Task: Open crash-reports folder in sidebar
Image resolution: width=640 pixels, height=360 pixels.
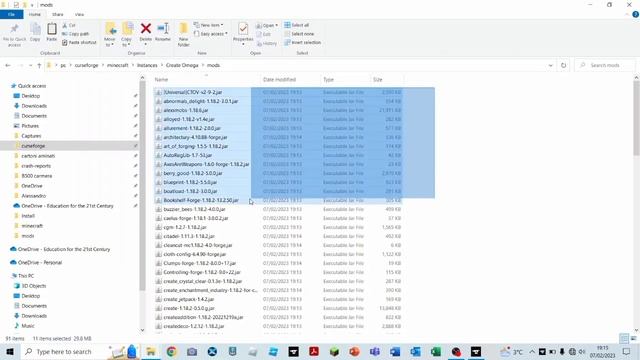Action: [36, 166]
